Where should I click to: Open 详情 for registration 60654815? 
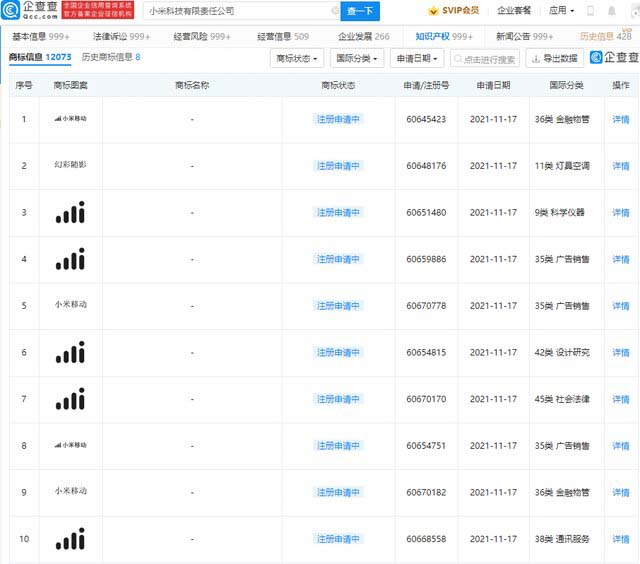[621, 353]
